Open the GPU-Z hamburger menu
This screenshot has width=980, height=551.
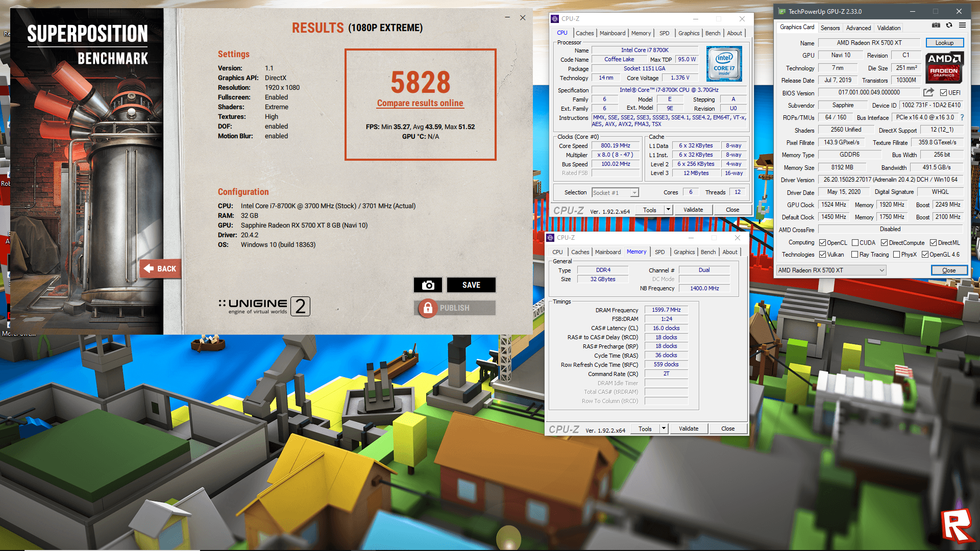[962, 25]
